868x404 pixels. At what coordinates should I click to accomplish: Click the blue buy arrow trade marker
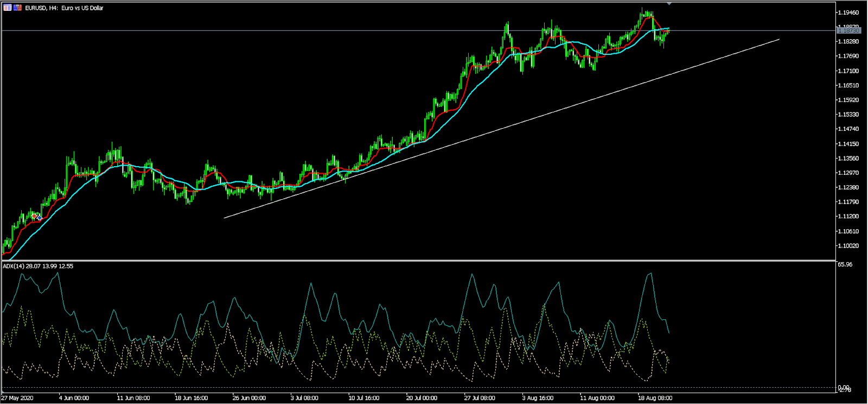click(39, 218)
